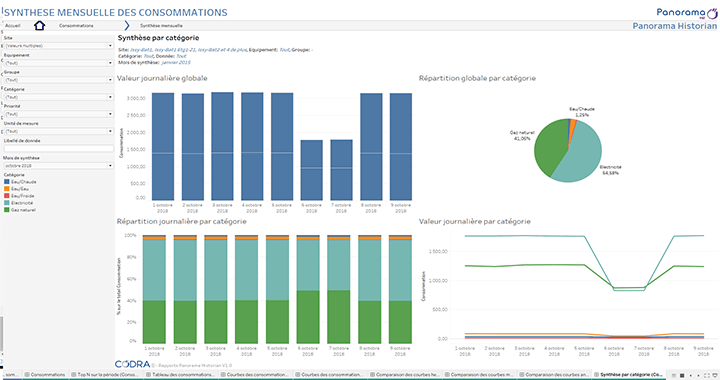Click the sheet icon of the Consommations tab

pos(27,375)
